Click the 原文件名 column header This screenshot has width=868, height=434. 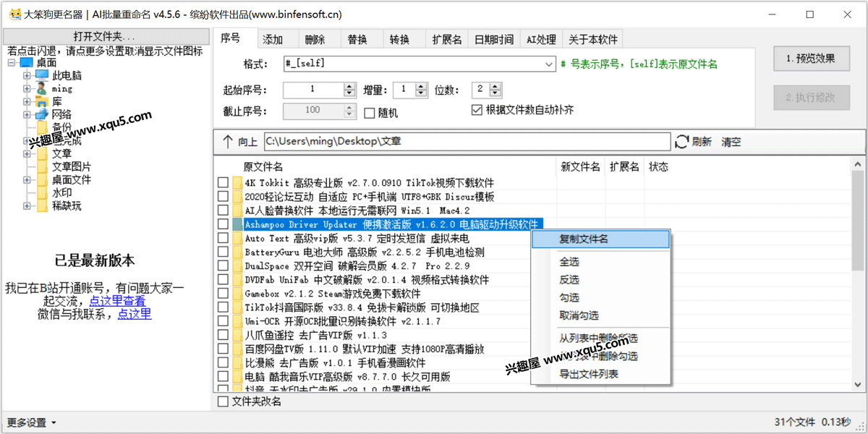click(263, 167)
